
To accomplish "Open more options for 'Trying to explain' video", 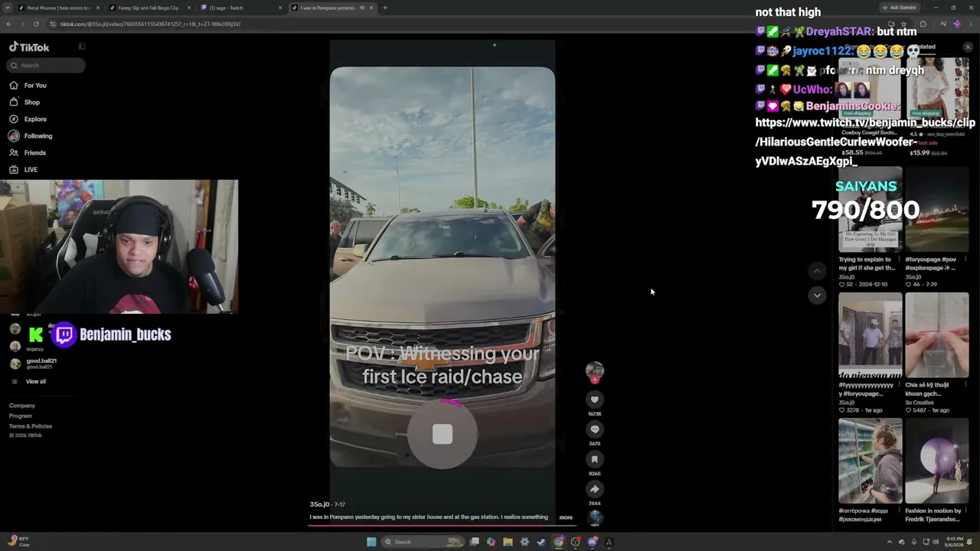I will (899, 259).
